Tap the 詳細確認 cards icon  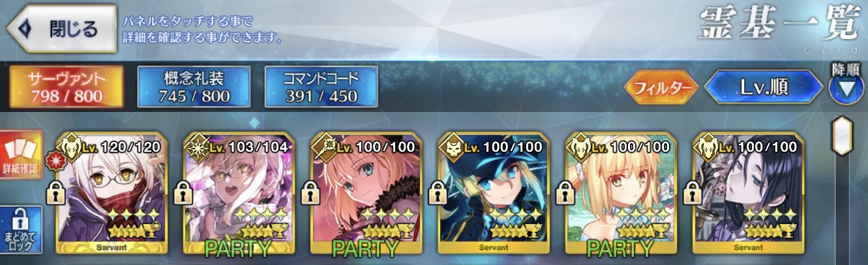click(x=22, y=156)
